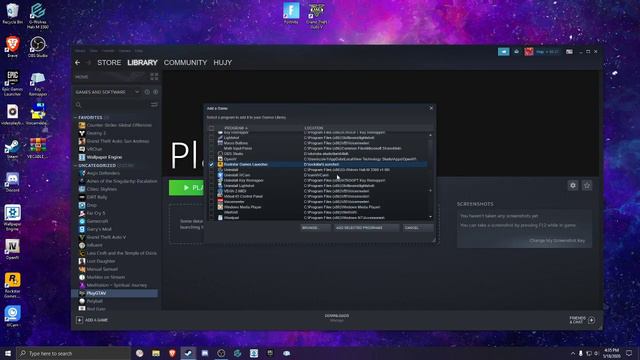Go to library Home
The width and height of the screenshot is (640, 360).
coord(81,77)
